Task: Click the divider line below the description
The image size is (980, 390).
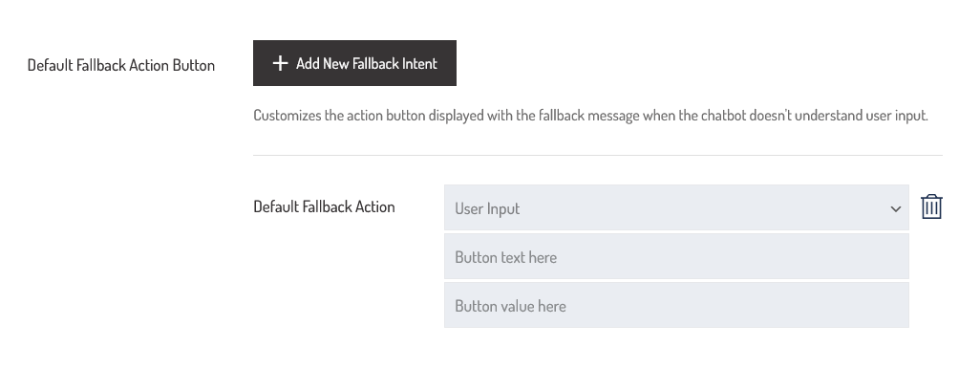Action: (597, 155)
